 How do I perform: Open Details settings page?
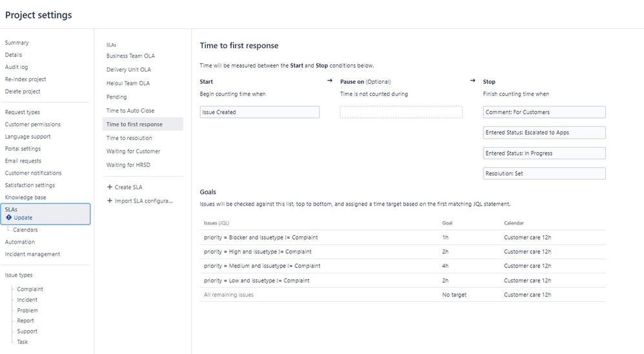coord(14,55)
